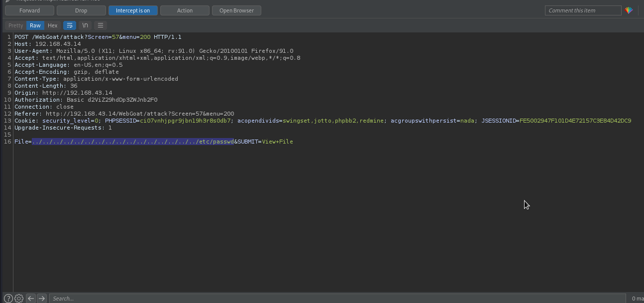Toggle the word wrap icon
The image size is (644, 303).
click(70, 25)
